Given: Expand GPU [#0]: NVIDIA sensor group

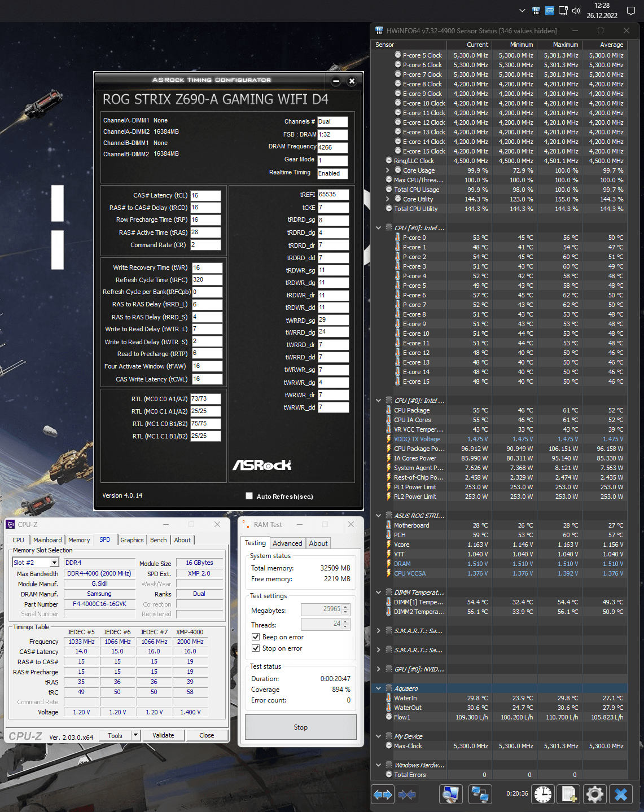Looking at the screenshot, I should point(379,669).
